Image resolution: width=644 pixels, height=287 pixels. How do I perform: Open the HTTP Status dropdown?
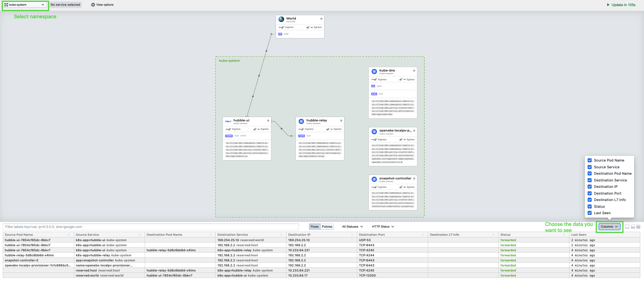(383, 227)
